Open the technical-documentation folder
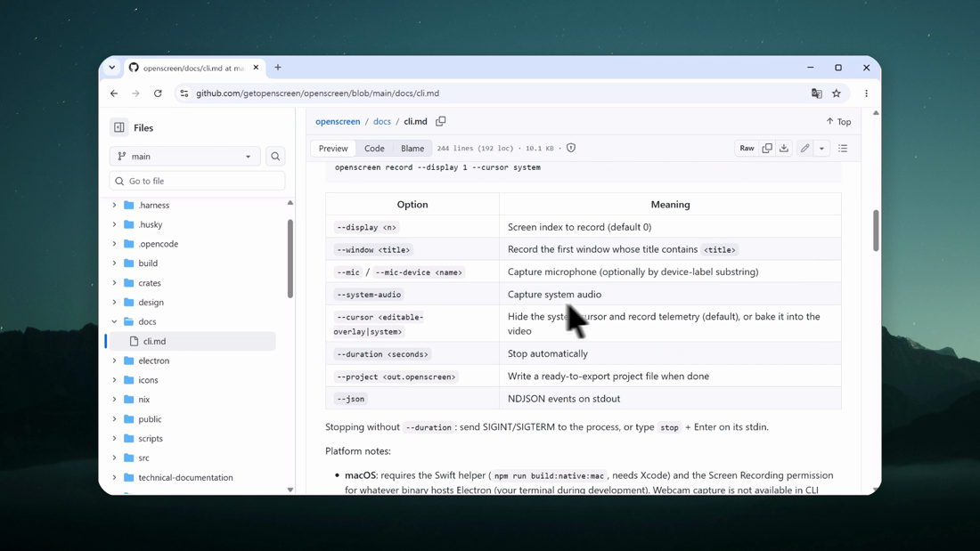Screen dimensions: 980x551 tap(185, 477)
